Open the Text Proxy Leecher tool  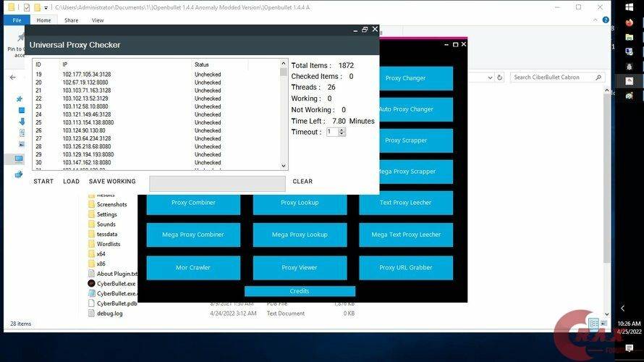(x=406, y=203)
